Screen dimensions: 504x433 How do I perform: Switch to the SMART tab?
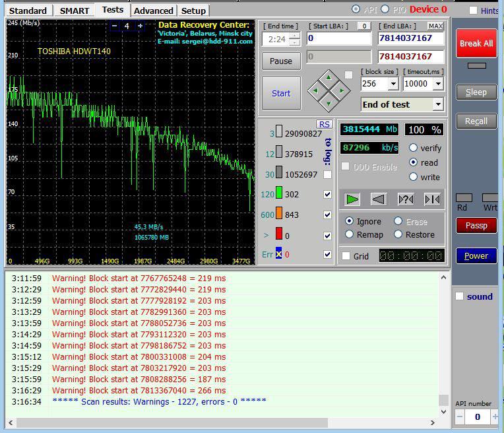(x=75, y=11)
